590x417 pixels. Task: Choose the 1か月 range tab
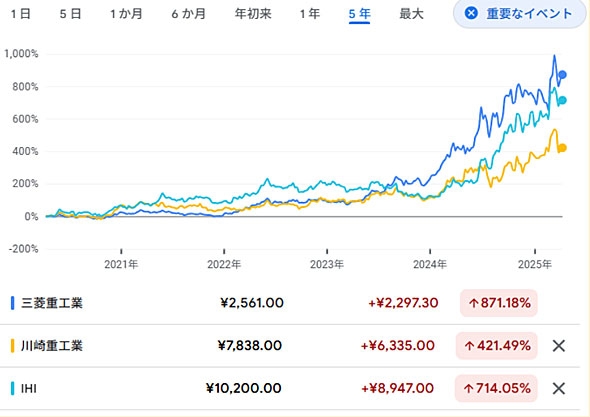click(x=126, y=14)
